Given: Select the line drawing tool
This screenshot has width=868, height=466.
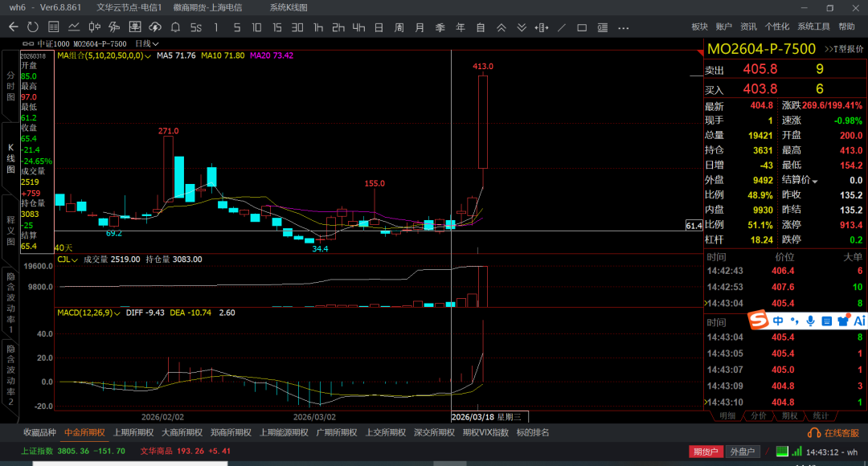Looking at the screenshot, I should point(560,27).
